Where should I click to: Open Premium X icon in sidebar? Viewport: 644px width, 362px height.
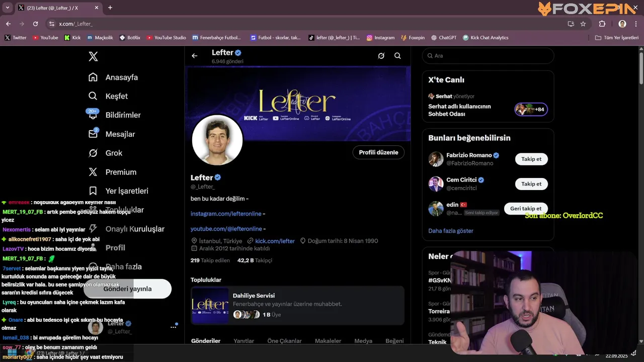pyautogui.click(x=93, y=172)
